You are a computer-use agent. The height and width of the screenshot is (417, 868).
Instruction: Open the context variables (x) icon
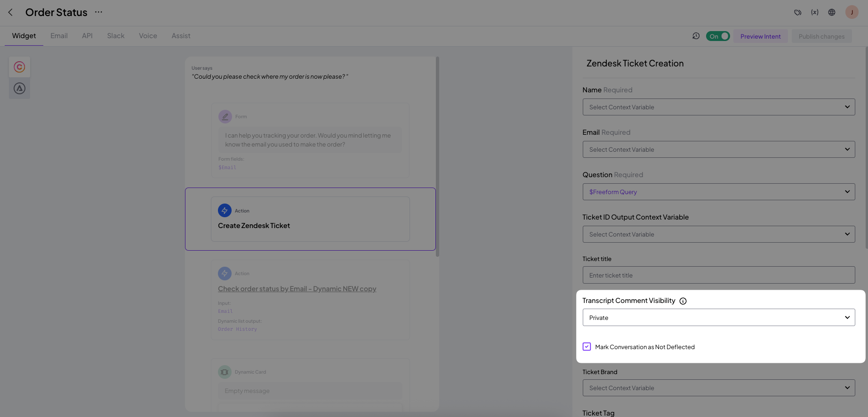tap(815, 13)
